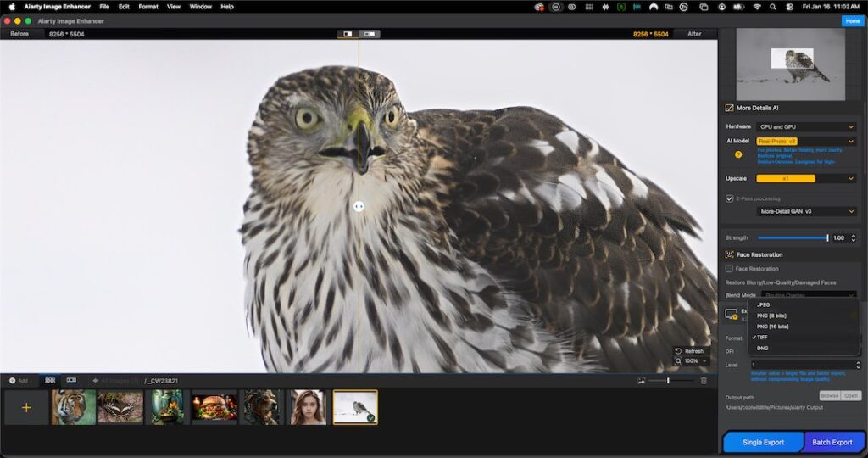This screenshot has height=458, width=868.
Task: Open the Help menu
Action: [x=227, y=7]
